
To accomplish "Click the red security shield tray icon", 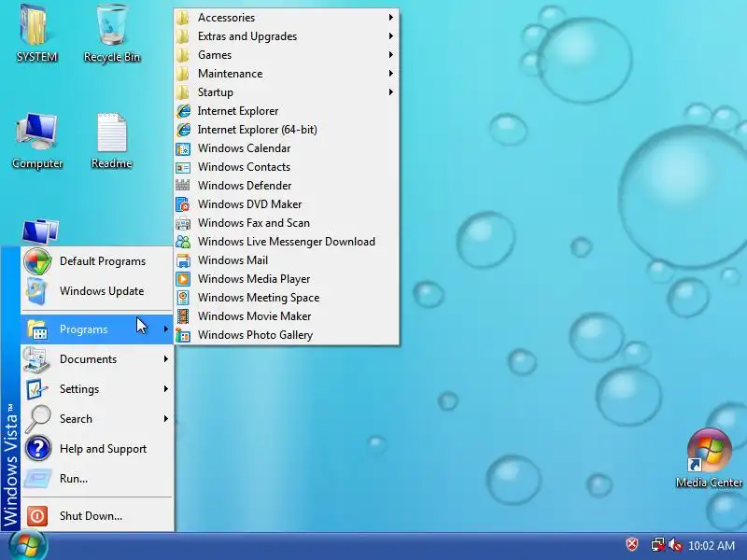I will 632,544.
